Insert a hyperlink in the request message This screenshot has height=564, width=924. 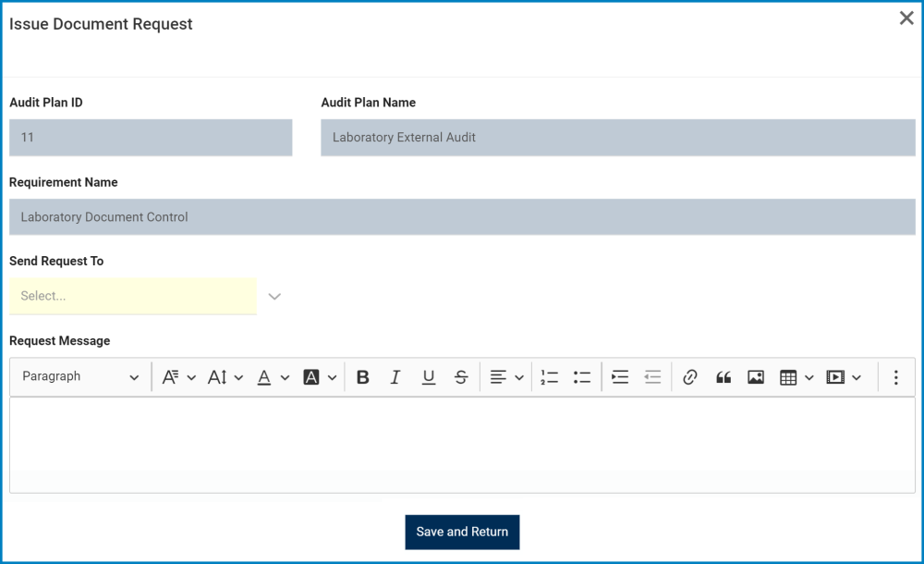coord(690,376)
